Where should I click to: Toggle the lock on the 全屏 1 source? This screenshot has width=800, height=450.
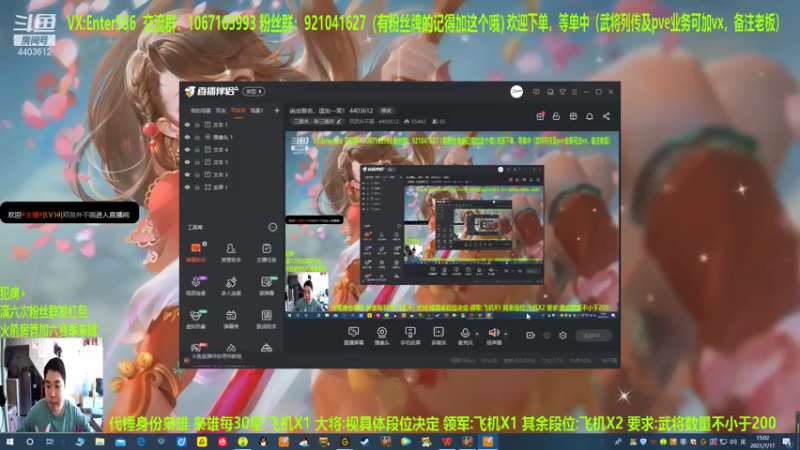tap(197, 187)
